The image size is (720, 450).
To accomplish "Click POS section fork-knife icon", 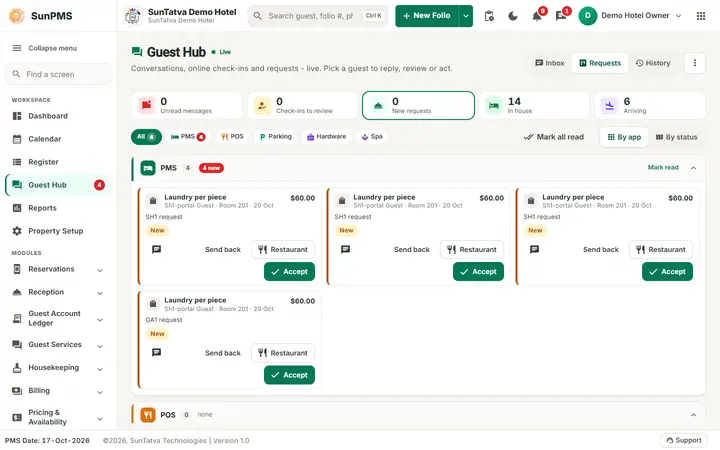I will pyautogui.click(x=148, y=415).
